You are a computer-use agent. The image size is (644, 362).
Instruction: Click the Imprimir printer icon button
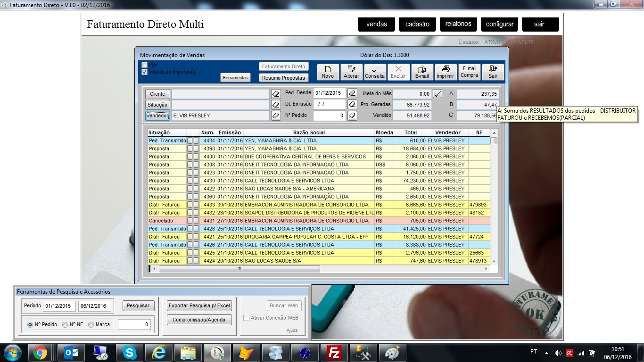pyautogui.click(x=446, y=72)
